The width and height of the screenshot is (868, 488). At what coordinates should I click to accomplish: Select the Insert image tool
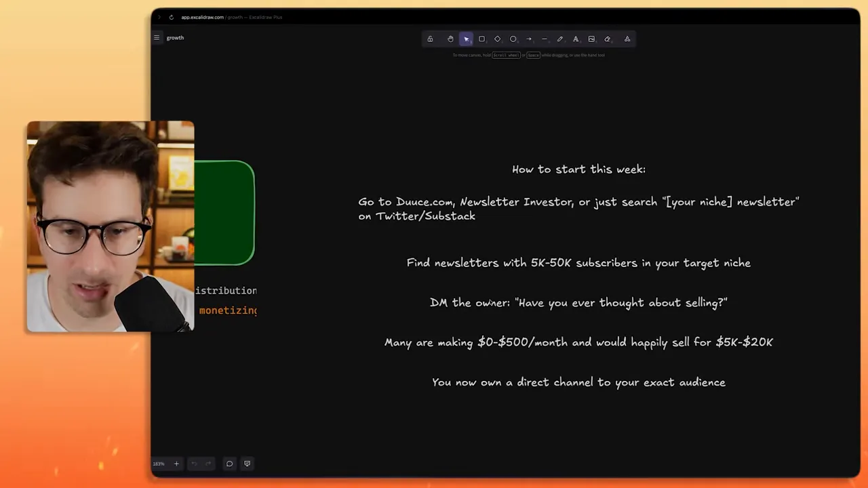(591, 39)
